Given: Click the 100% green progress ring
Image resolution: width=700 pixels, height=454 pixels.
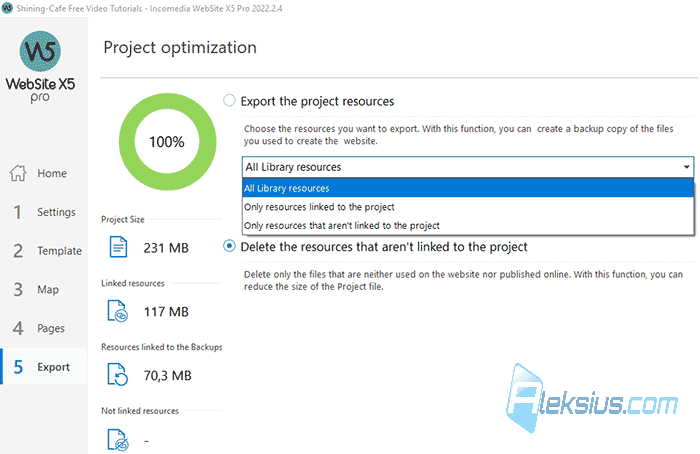Looking at the screenshot, I should (x=167, y=142).
